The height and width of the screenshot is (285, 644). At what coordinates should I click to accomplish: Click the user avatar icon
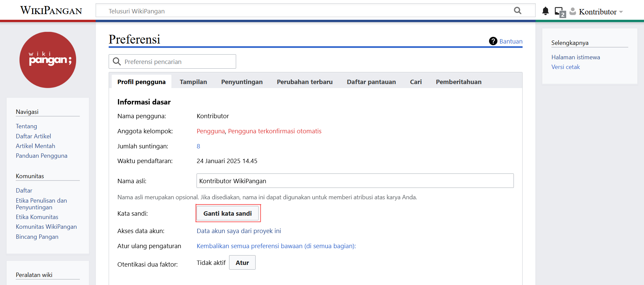pos(573,11)
